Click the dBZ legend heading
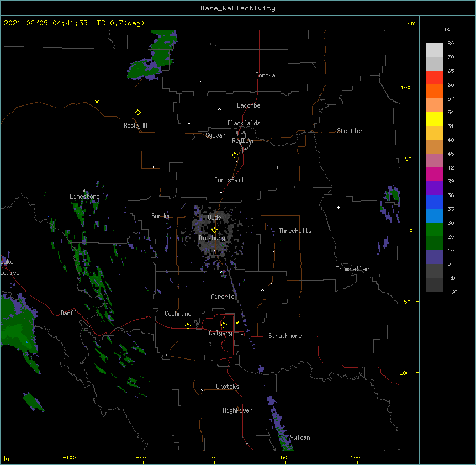This screenshot has width=476, height=465. coord(447,30)
